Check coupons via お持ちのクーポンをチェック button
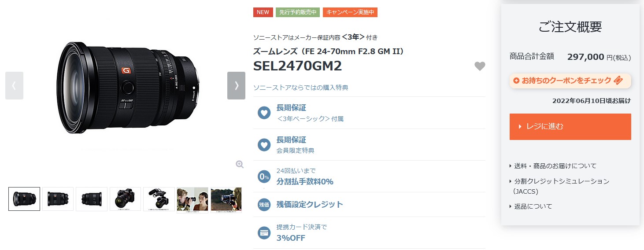 (x=570, y=81)
